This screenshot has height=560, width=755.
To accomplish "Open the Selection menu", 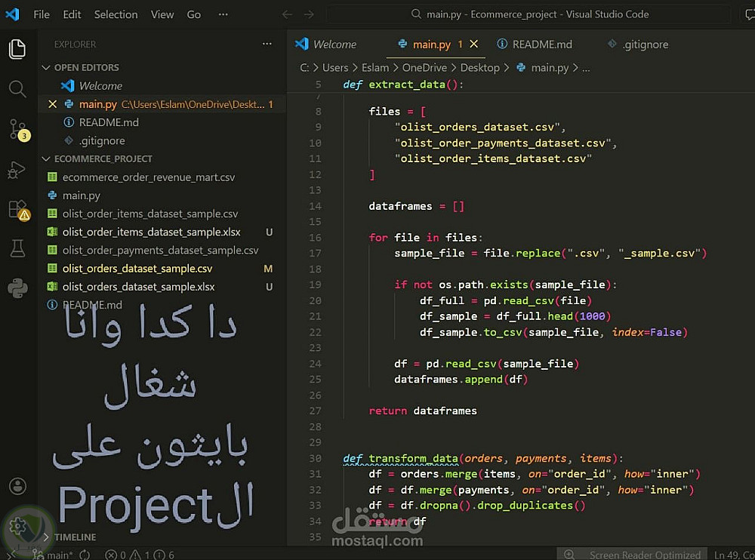I will [116, 14].
